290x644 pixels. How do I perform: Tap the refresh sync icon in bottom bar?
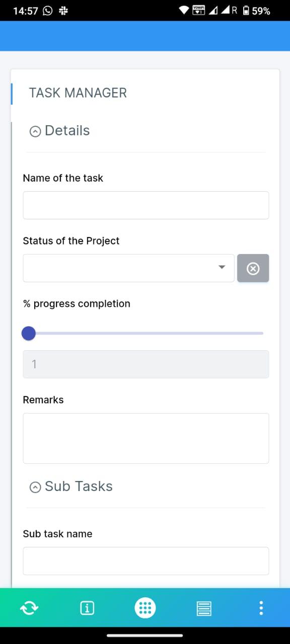29,608
